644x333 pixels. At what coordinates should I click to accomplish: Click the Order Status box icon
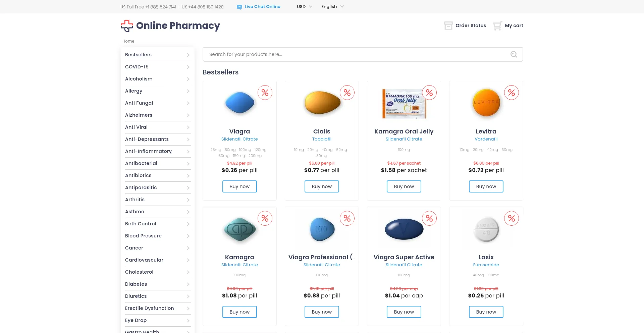[x=448, y=26]
